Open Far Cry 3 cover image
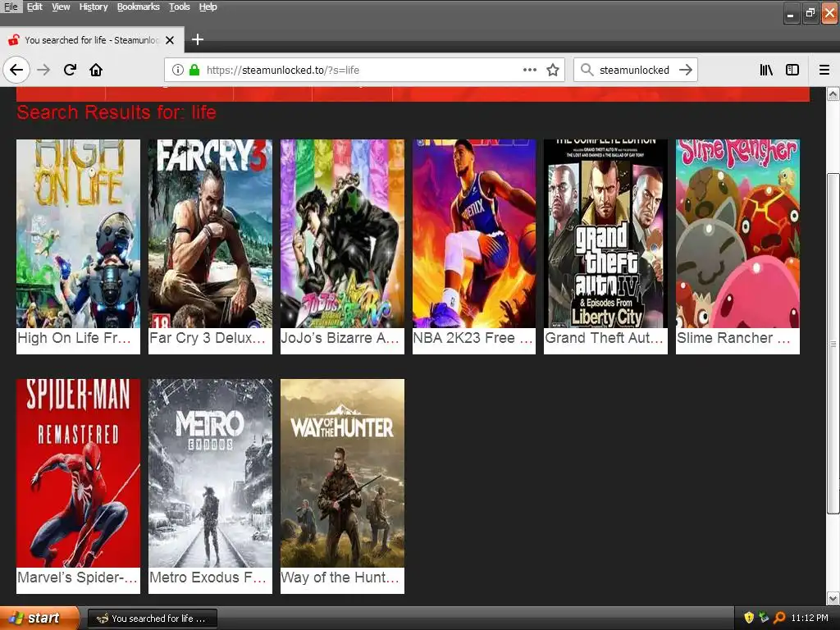 coord(210,234)
